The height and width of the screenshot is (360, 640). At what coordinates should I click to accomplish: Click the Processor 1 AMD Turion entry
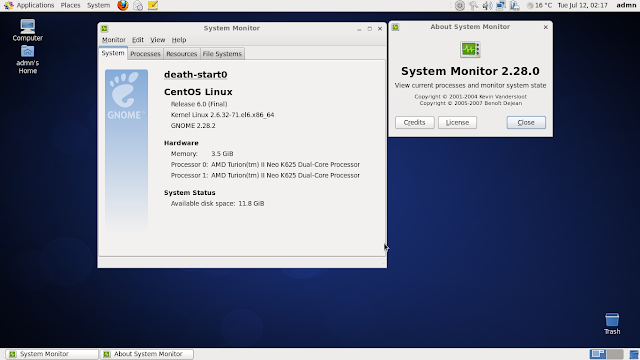[x=265, y=176]
